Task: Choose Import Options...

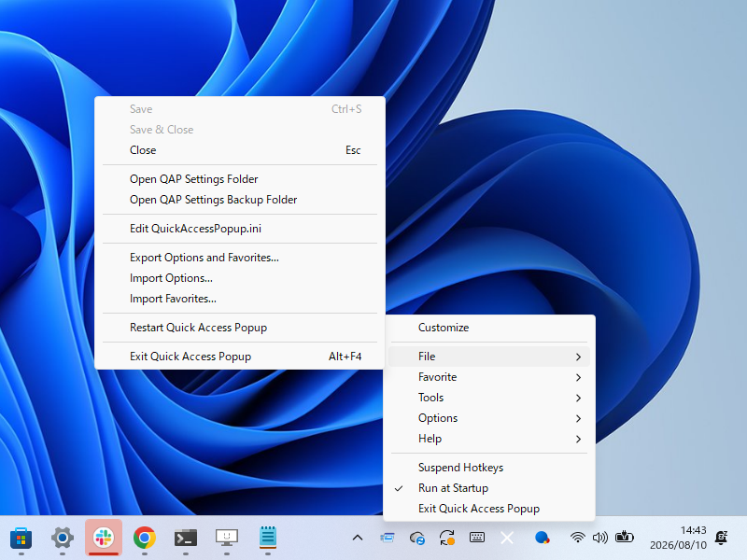Action: pos(240,278)
